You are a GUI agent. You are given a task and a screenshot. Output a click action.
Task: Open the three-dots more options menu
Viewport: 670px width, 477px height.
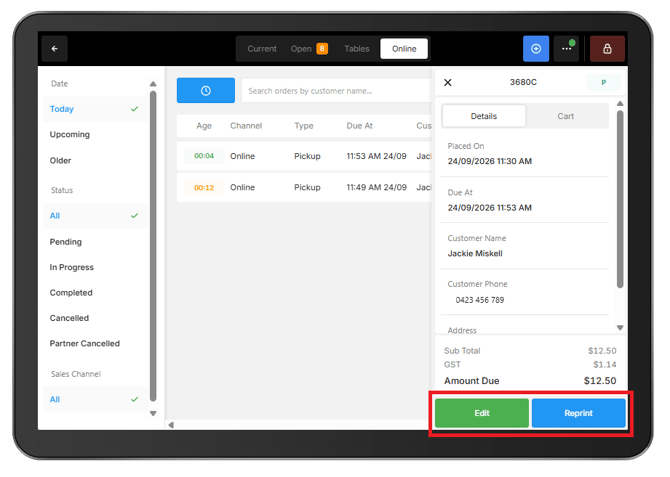567,49
